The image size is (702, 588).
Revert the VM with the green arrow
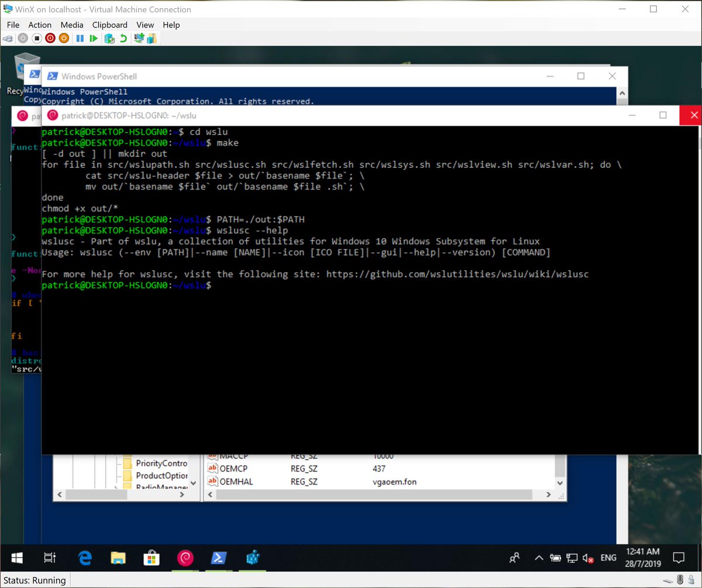123,39
